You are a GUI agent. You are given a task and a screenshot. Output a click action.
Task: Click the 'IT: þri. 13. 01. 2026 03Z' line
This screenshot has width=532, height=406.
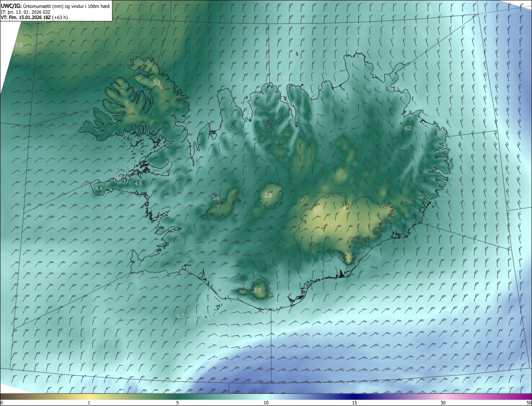coord(26,12)
